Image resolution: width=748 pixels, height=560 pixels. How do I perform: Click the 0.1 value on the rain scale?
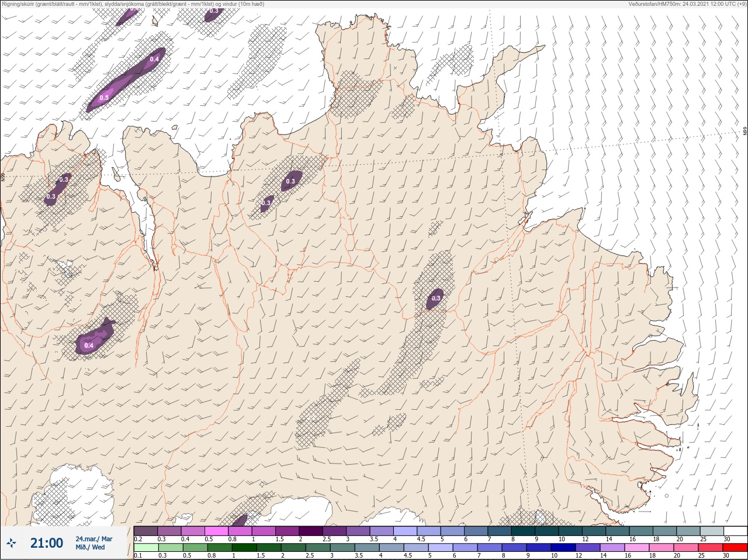tap(138, 556)
